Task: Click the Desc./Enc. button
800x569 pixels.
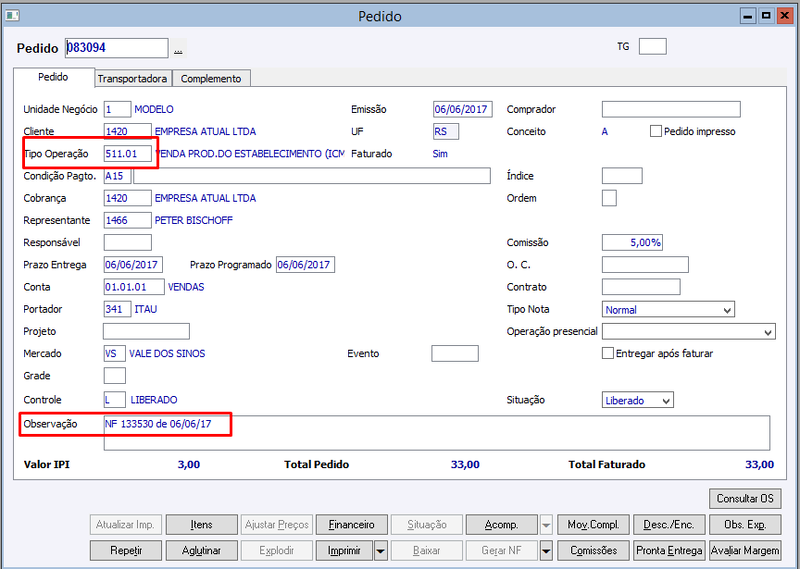Action: tap(669, 525)
